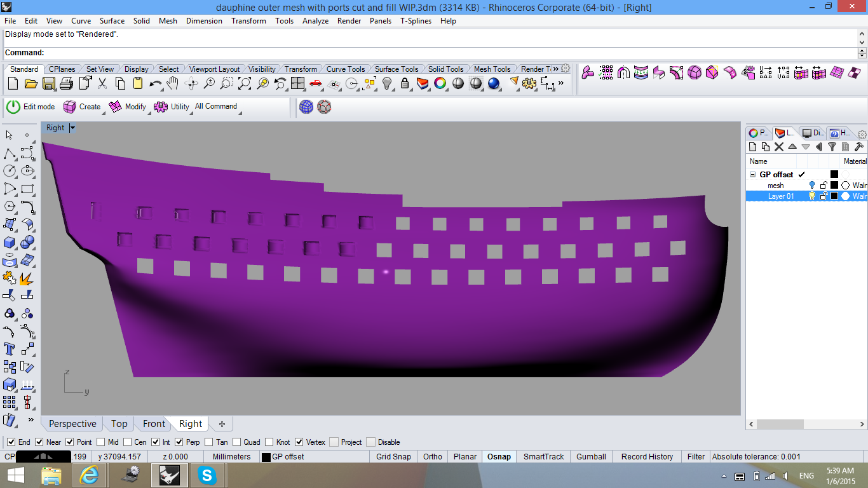
Task: Toggle Record History in status bar
Action: [x=647, y=457]
